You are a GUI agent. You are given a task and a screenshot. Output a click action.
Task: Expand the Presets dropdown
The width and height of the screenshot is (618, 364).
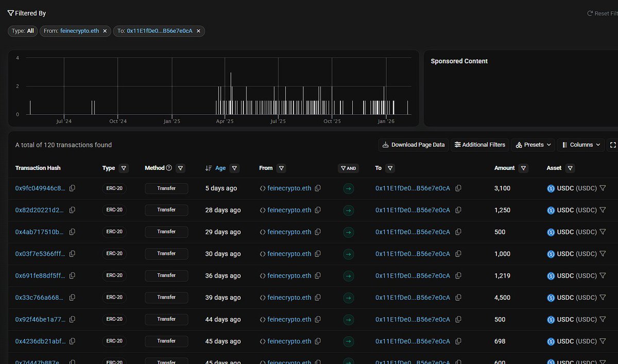[534, 145]
